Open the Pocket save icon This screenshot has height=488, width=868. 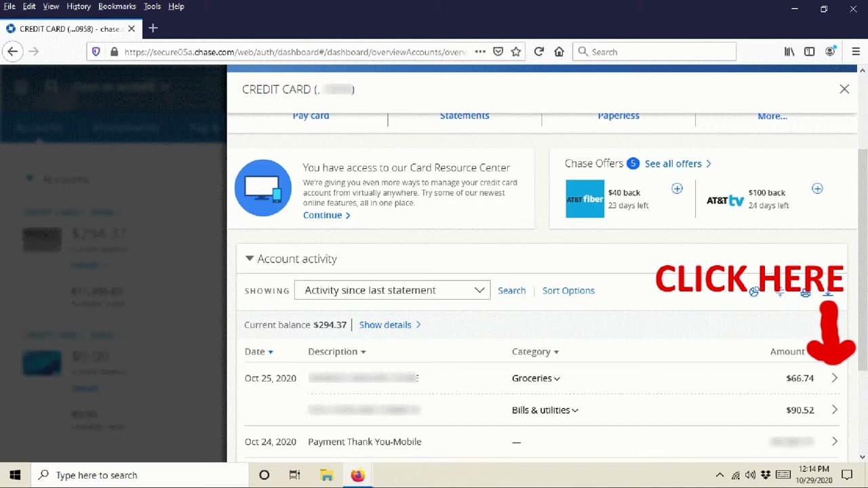point(498,52)
